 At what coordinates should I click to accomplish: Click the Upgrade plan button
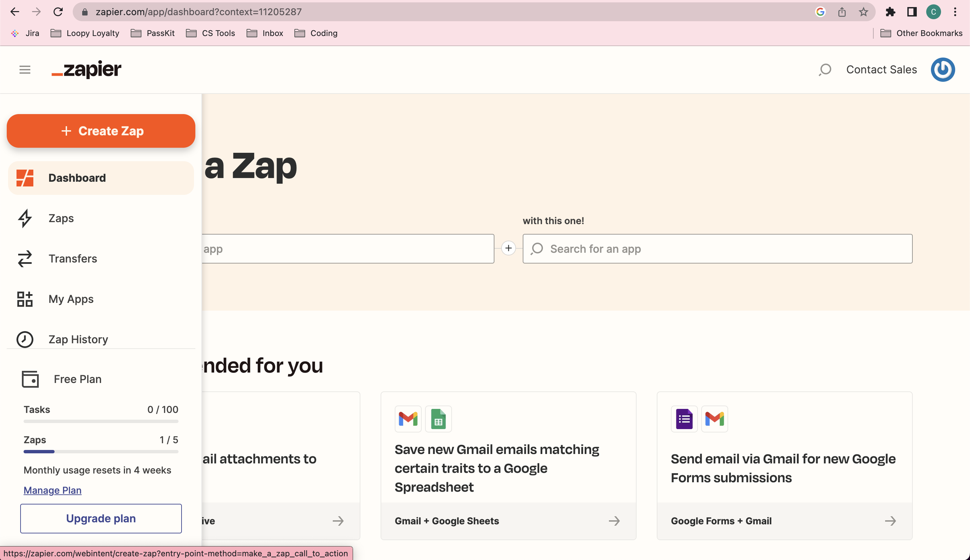pyautogui.click(x=101, y=518)
